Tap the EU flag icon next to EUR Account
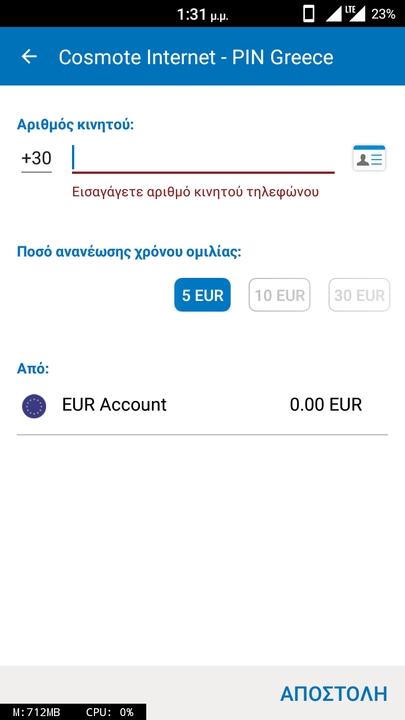The height and width of the screenshot is (720, 405). click(34, 406)
